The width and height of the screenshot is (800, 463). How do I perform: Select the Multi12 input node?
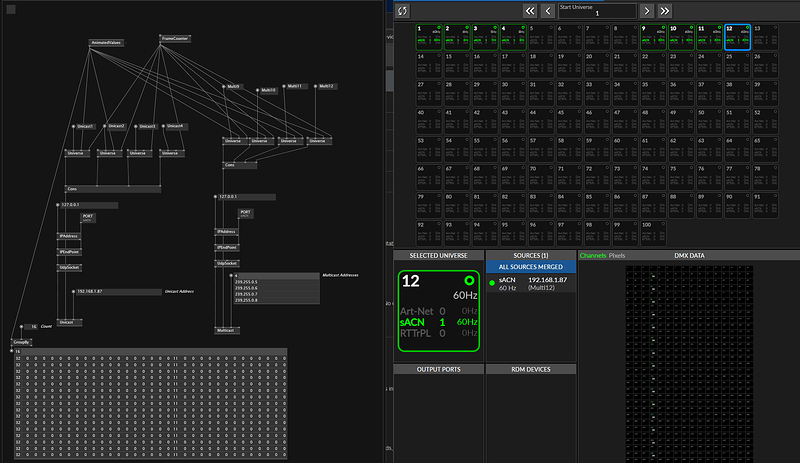tap(327, 87)
